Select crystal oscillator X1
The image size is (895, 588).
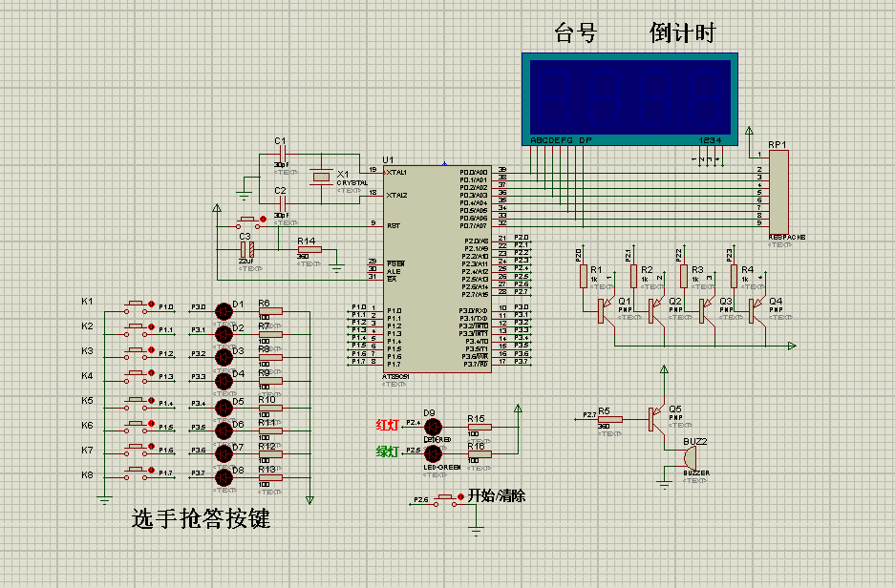coord(321,178)
